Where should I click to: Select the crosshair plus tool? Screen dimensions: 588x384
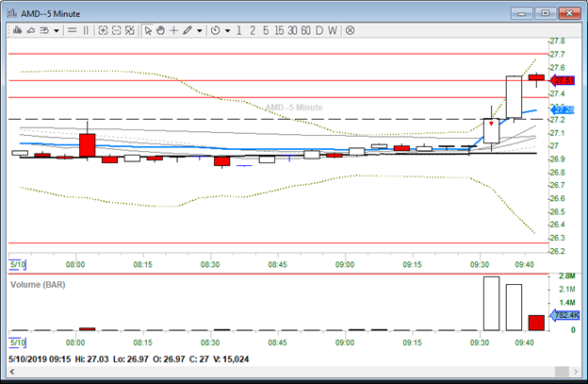tap(173, 30)
